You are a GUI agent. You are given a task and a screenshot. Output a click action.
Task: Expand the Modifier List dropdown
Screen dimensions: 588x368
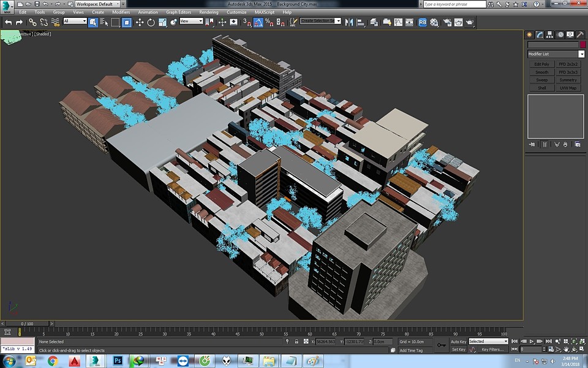556,54
